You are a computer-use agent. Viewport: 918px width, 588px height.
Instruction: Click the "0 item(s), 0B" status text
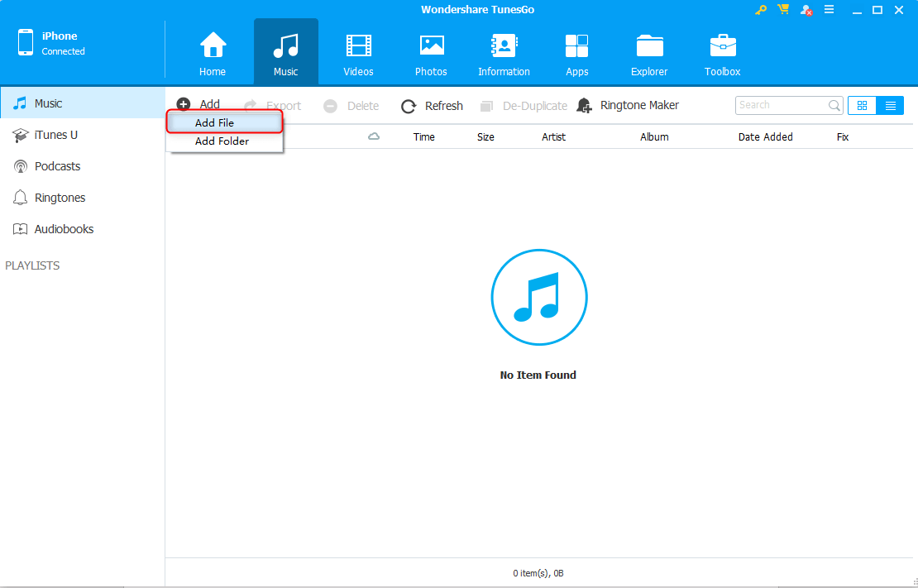click(x=538, y=573)
